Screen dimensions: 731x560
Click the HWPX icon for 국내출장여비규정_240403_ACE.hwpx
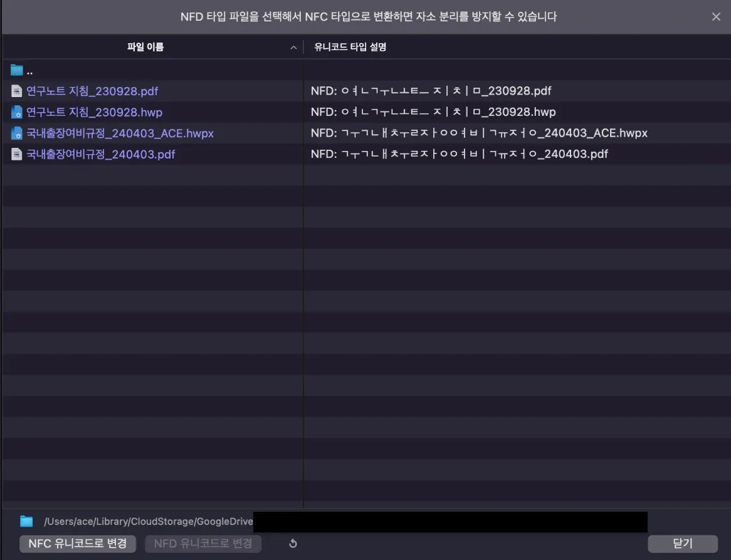[17, 133]
